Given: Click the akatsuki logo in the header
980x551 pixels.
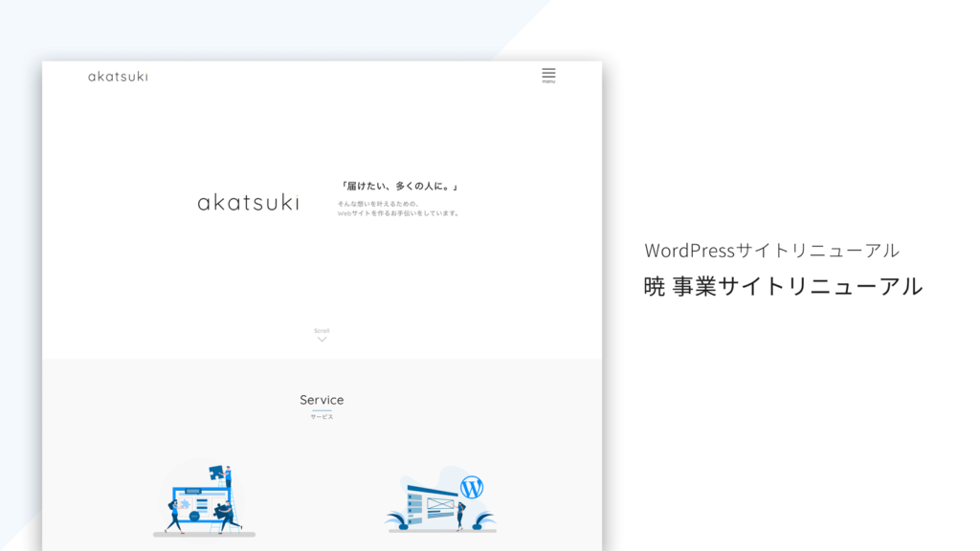Looking at the screenshot, I should pos(118,77).
